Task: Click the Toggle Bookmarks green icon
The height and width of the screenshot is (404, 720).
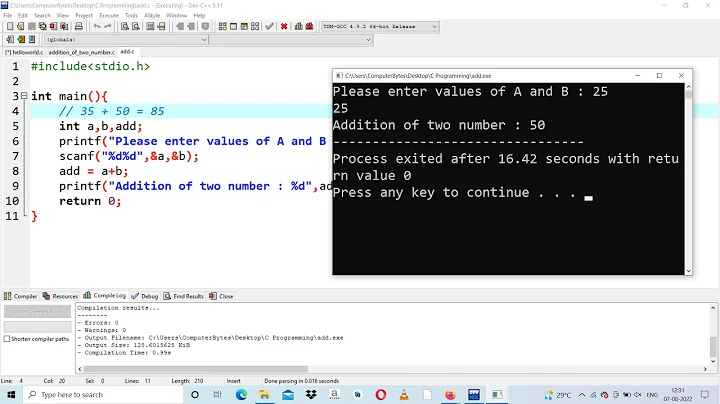Action: (x=21, y=39)
